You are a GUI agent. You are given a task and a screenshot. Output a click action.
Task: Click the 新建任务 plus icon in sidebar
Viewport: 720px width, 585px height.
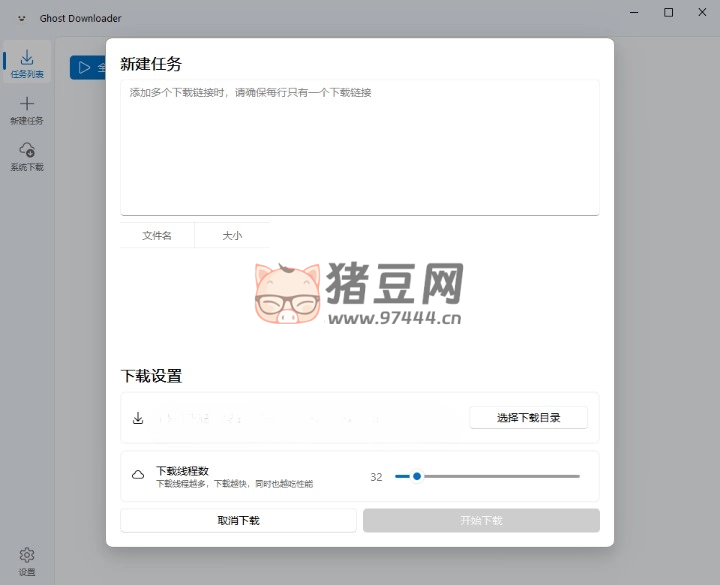pyautogui.click(x=27, y=104)
